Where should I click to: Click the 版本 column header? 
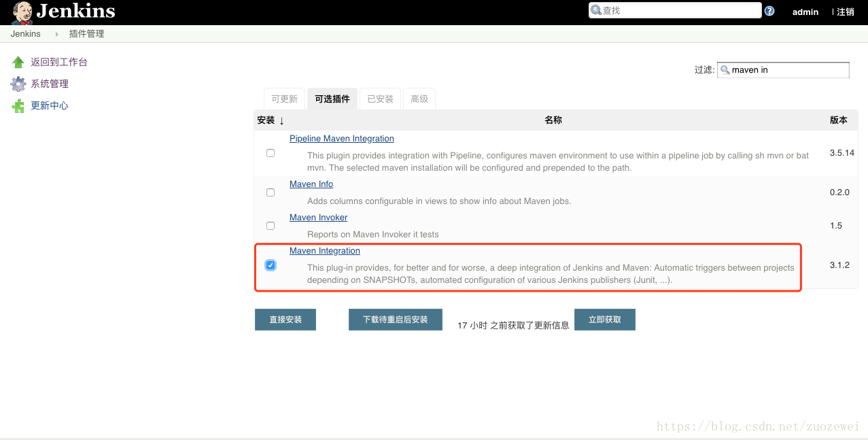coord(839,120)
